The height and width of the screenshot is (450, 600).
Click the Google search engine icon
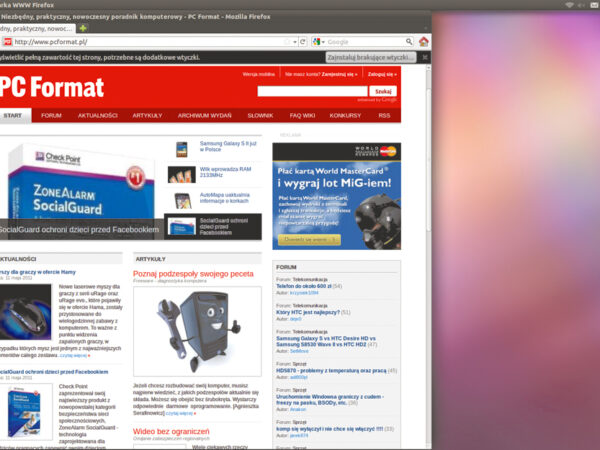(x=316, y=42)
